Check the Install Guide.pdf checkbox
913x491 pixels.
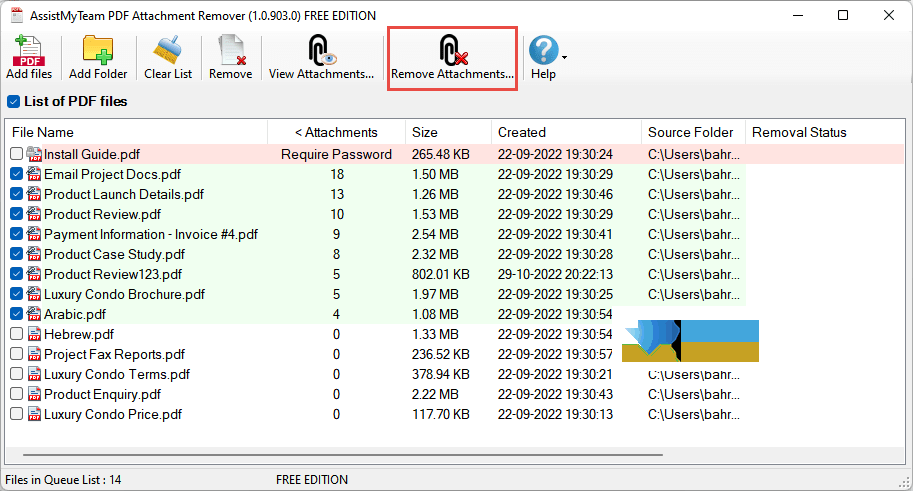coord(16,154)
